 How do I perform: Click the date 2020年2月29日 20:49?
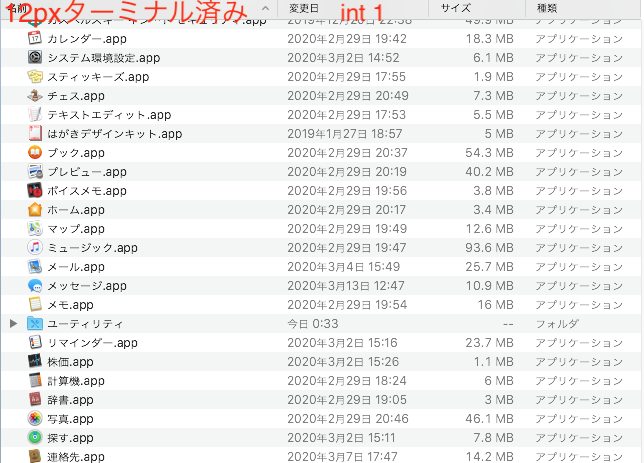pyautogui.click(x=347, y=96)
